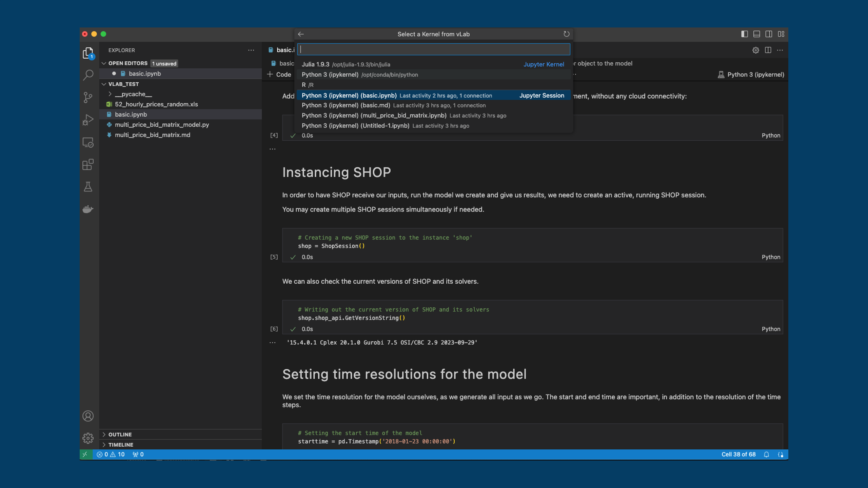Click the kernel search input field

pyautogui.click(x=433, y=49)
